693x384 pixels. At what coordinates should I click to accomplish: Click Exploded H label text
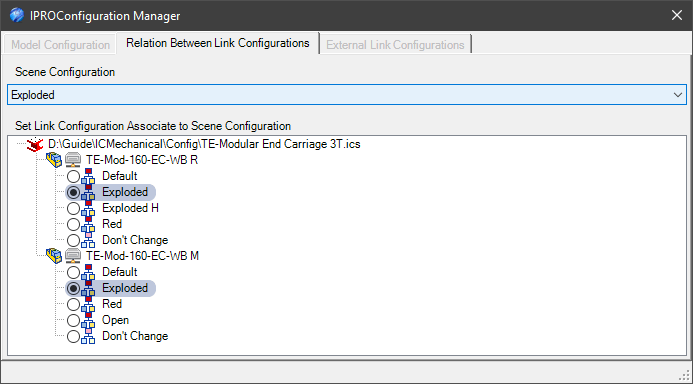click(x=130, y=208)
